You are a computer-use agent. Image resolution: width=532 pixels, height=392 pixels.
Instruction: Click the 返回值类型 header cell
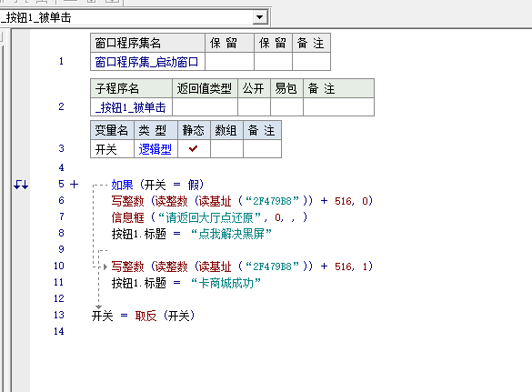coord(205,88)
